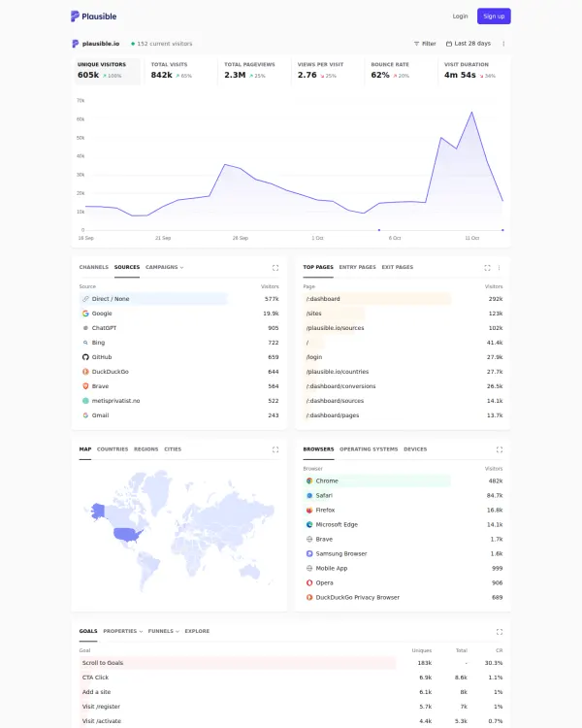The image size is (582, 728).
Task: Open the Last 28 days date picker
Action: pyautogui.click(x=469, y=44)
